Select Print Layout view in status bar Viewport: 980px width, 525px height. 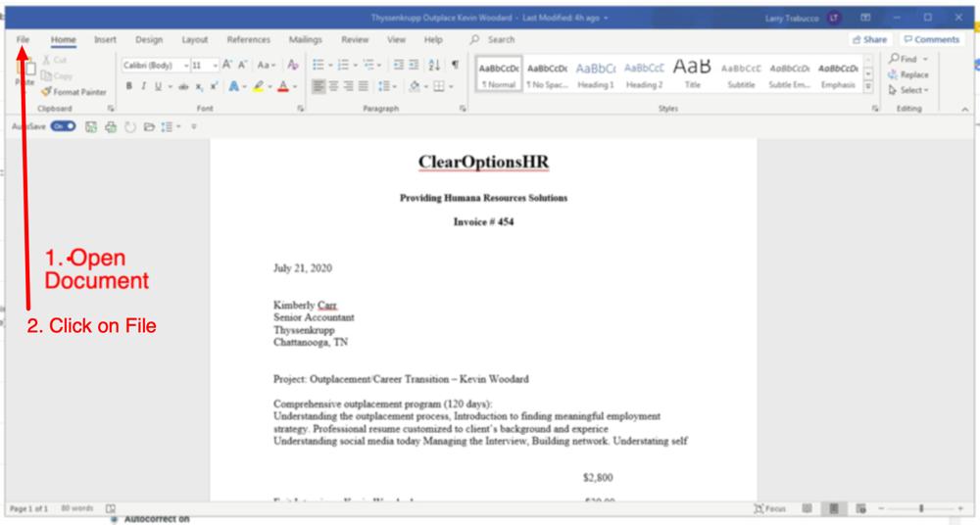click(x=834, y=508)
